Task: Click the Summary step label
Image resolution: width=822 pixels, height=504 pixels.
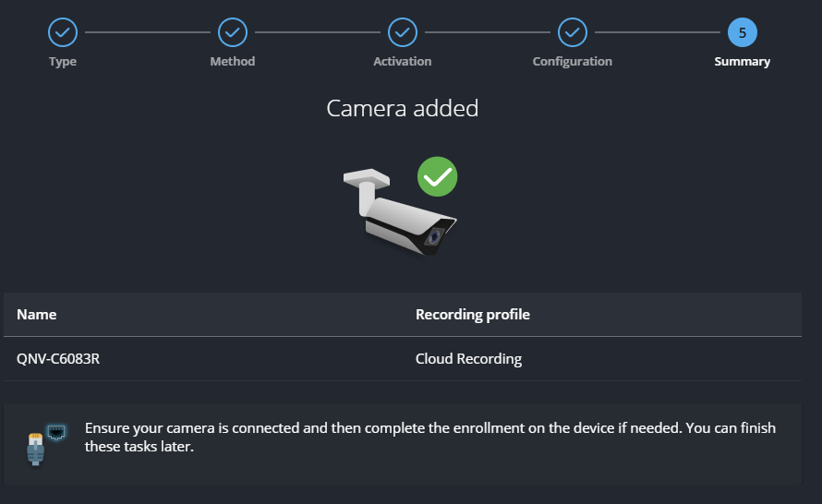Action: pos(742,62)
